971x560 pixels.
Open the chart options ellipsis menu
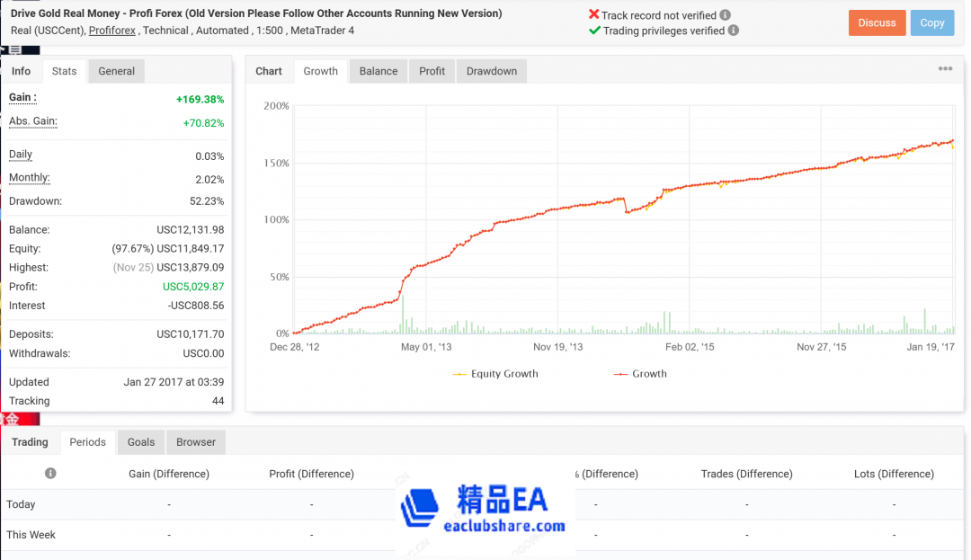coord(945,68)
